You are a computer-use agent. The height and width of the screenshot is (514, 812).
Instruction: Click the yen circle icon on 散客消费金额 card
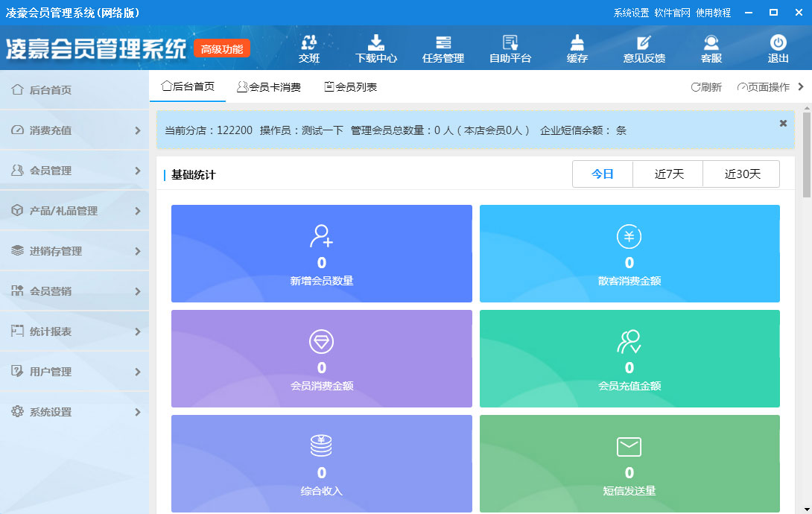tap(629, 237)
